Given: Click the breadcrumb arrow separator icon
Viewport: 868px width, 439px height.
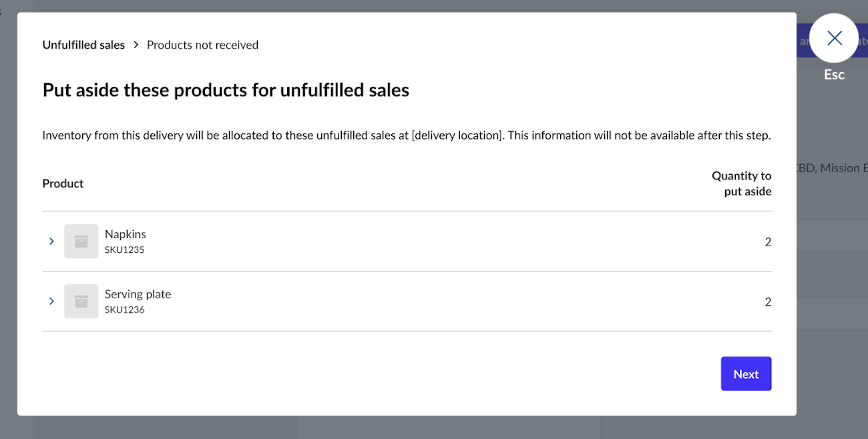Looking at the screenshot, I should coord(136,45).
